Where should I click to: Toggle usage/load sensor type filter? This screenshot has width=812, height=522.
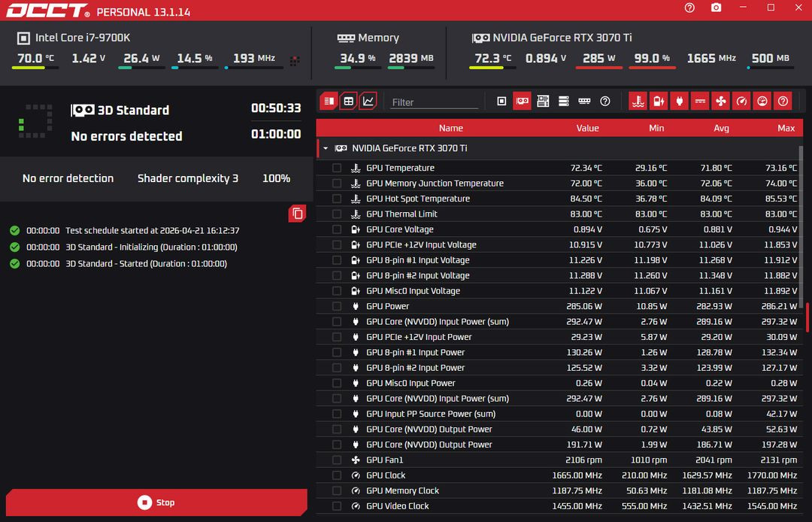pyautogui.click(x=762, y=102)
